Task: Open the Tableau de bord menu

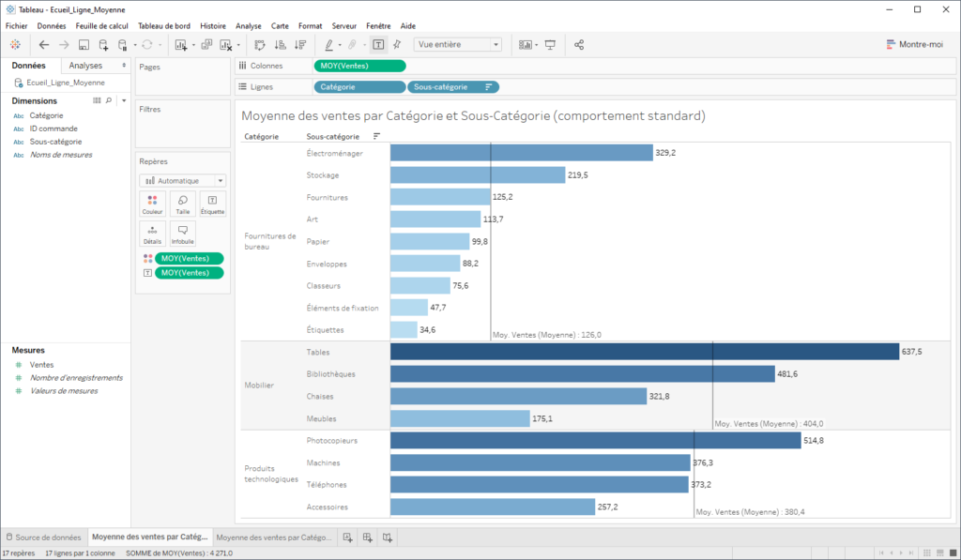Action: click(x=164, y=25)
